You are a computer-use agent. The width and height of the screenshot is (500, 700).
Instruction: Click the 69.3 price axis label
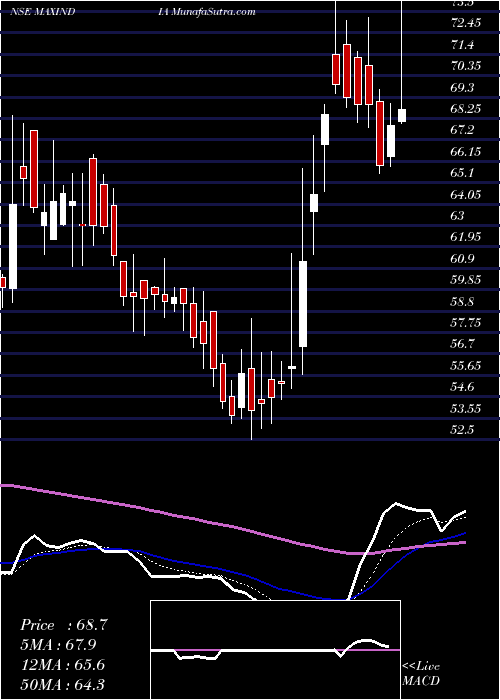pos(463,87)
